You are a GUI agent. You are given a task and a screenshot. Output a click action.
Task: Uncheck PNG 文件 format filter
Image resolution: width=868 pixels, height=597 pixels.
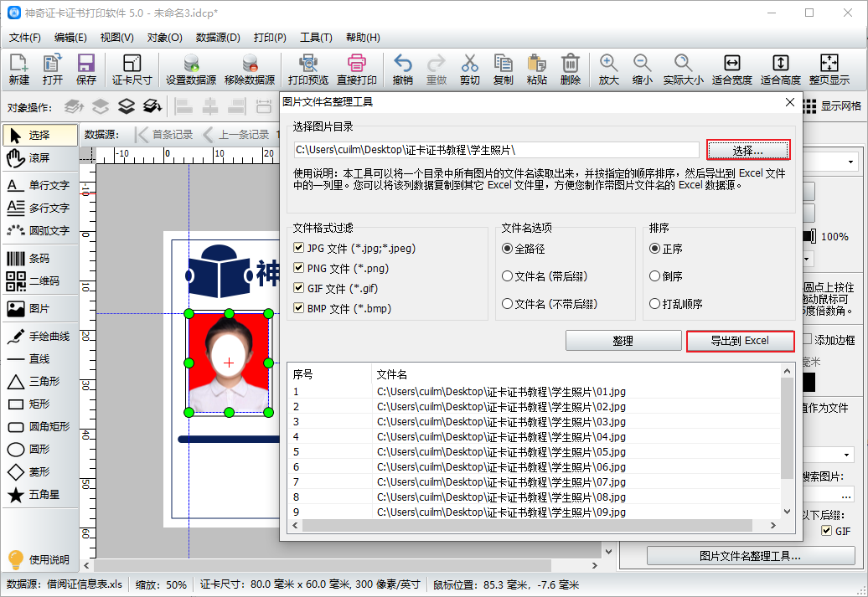tap(299, 268)
